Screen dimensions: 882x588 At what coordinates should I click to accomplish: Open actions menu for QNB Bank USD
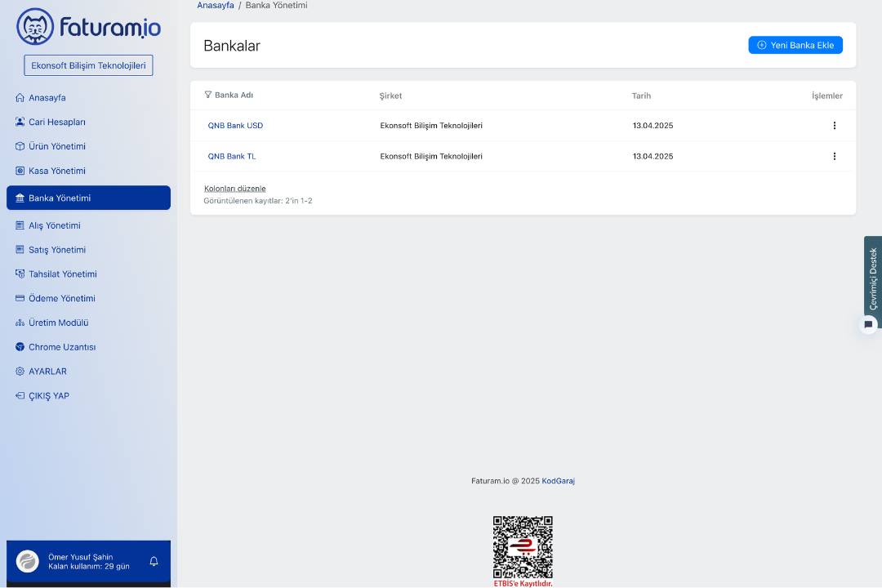point(834,126)
